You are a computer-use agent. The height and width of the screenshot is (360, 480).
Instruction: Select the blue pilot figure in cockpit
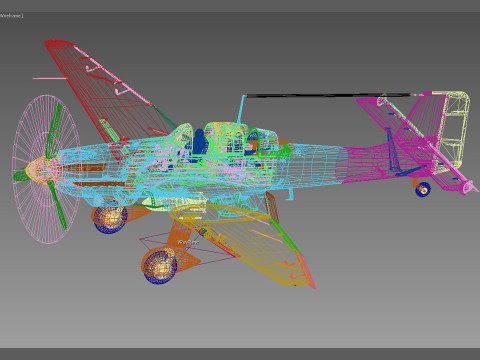click(200, 142)
